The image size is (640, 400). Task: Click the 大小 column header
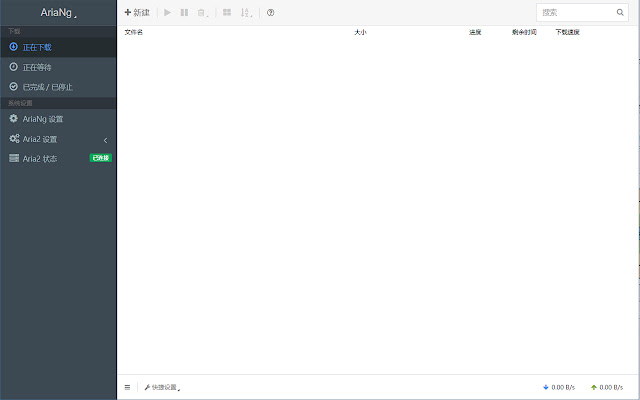360,32
